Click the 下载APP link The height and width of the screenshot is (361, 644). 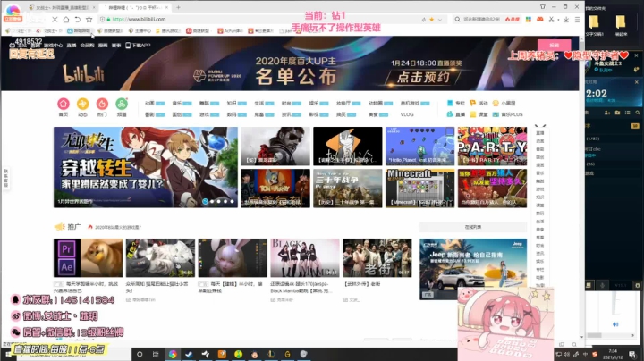click(x=138, y=46)
